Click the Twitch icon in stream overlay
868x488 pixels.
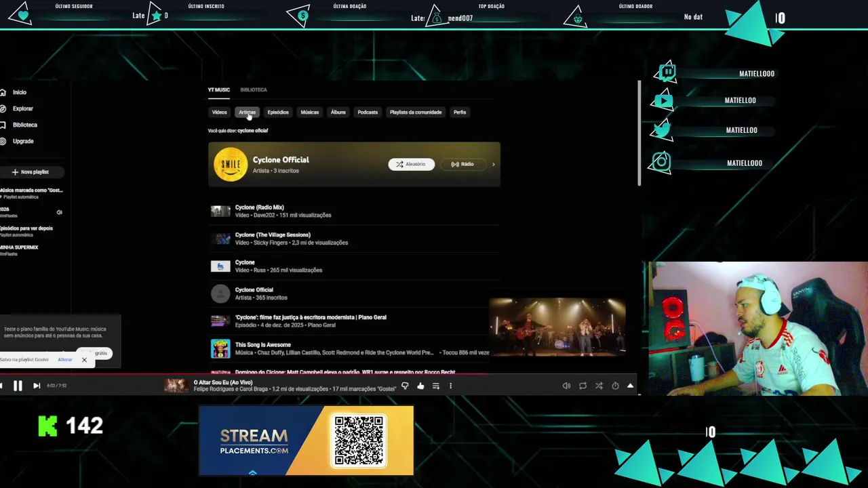click(x=667, y=72)
